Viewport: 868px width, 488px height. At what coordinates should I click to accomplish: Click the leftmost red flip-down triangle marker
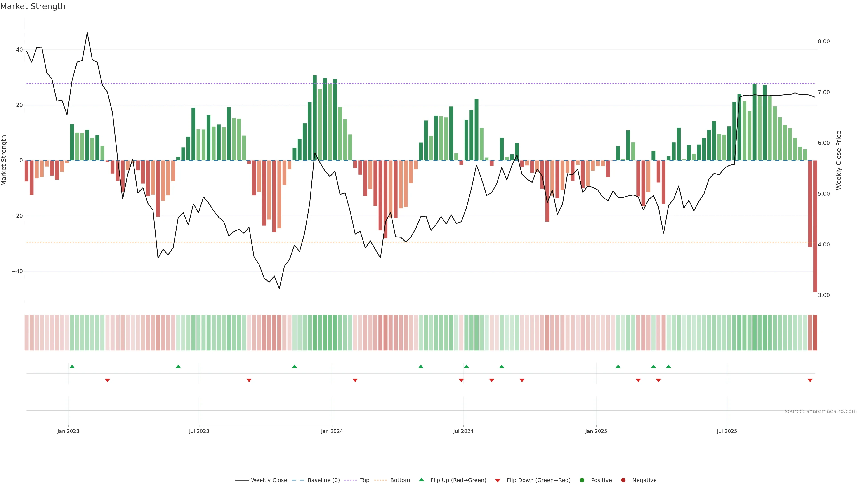pyautogui.click(x=108, y=380)
